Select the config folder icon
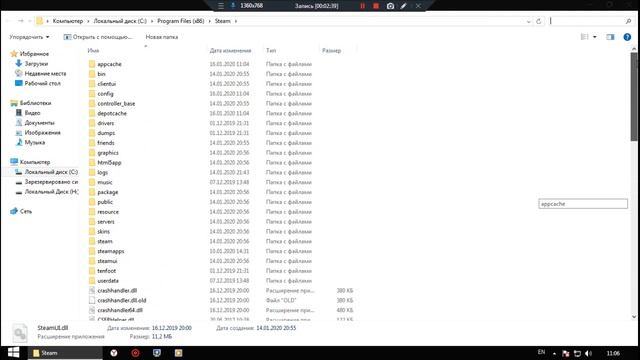This screenshot has width=640, height=360. pyautogui.click(x=92, y=93)
